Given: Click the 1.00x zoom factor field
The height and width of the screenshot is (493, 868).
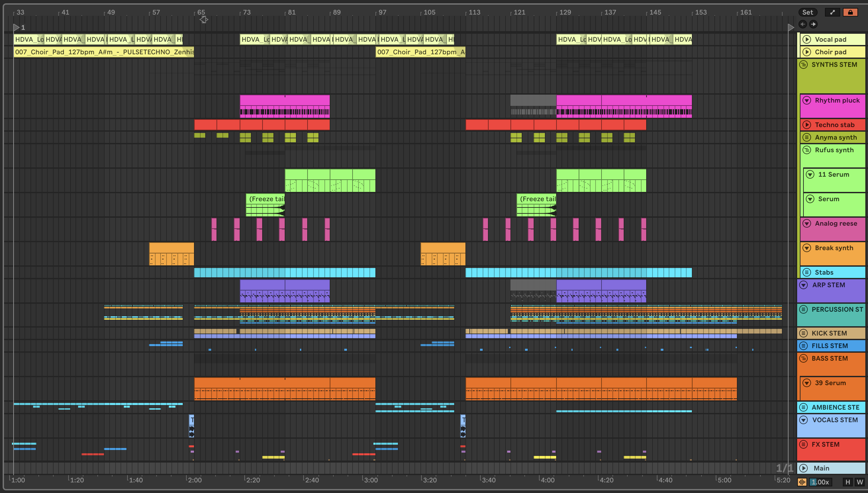Looking at the screenshot, I should click(821, 482).
